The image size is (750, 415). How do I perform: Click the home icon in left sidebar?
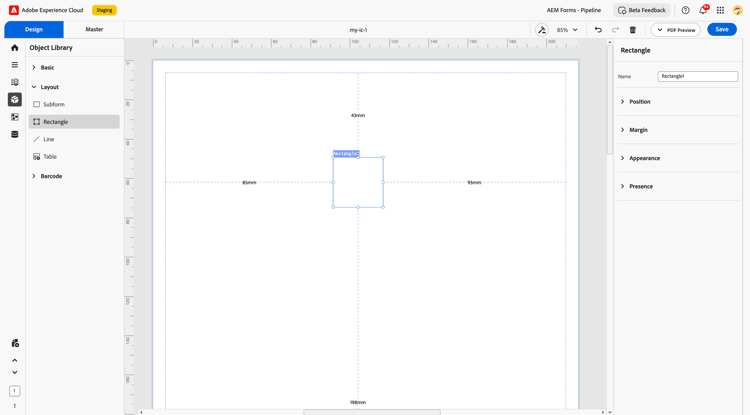coord(14,48)
